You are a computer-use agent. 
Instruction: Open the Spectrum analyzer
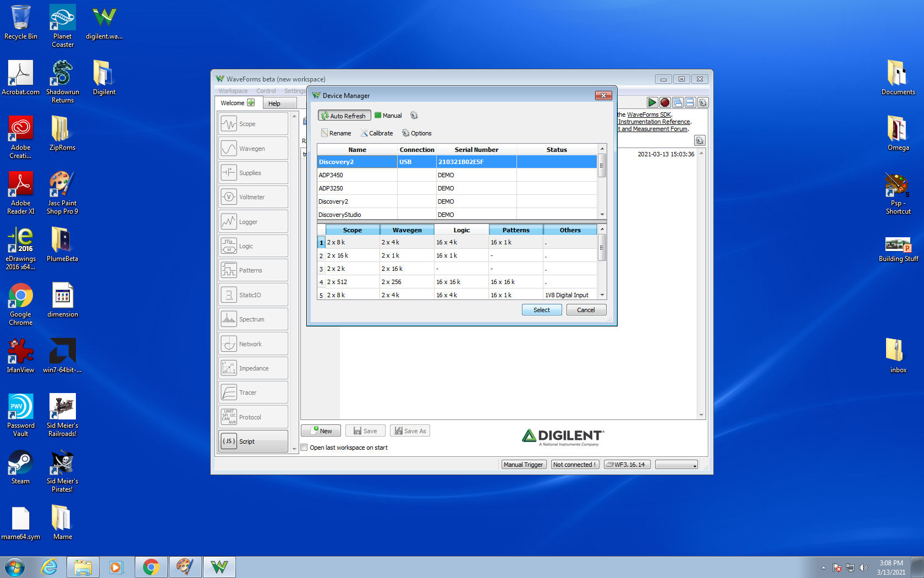253,319
